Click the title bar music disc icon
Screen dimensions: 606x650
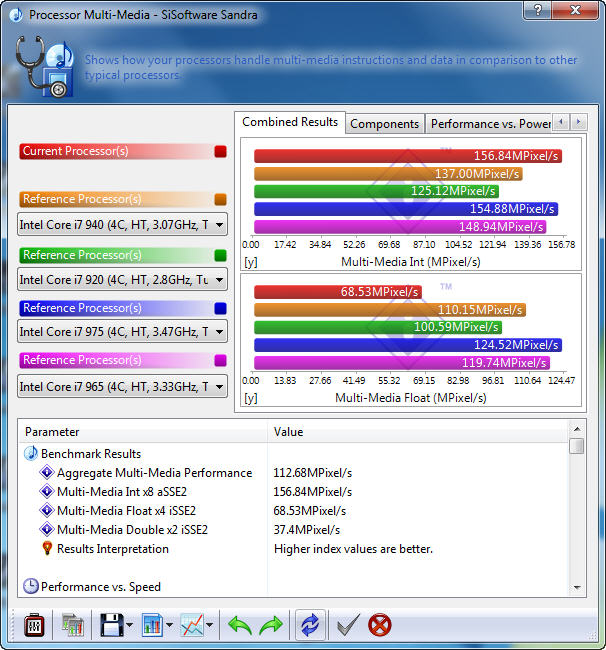coord(16,15)
